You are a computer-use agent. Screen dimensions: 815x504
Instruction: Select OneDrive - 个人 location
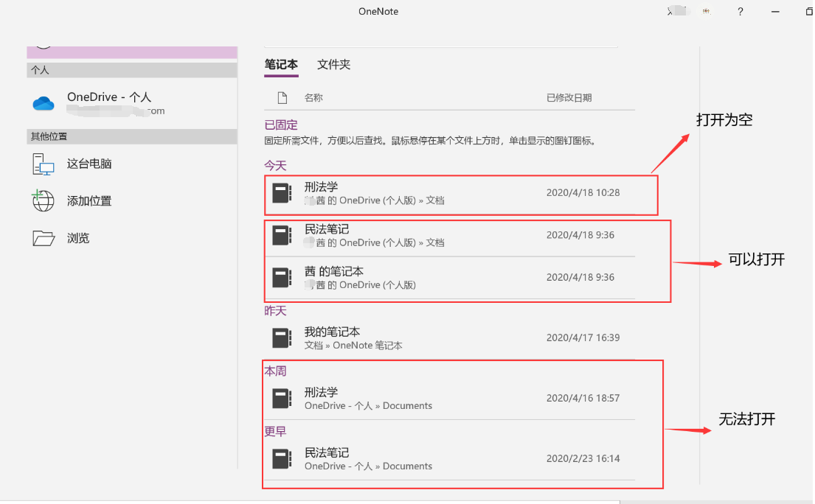pyautogui.click(x=132, y=103)
